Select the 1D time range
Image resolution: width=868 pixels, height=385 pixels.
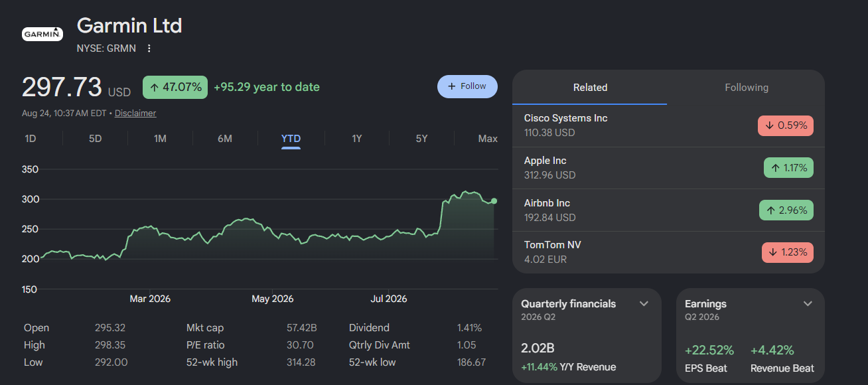pos(31,139)
